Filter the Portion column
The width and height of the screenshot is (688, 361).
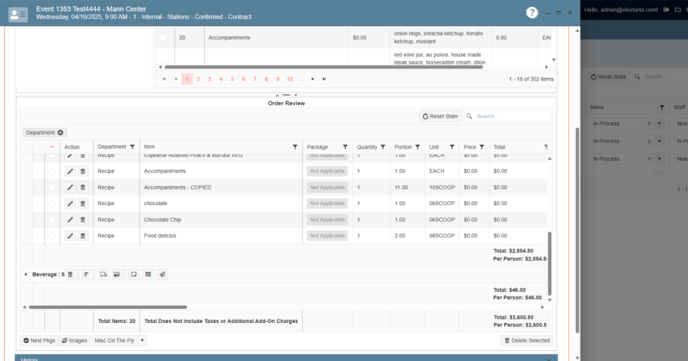[417, 147]
